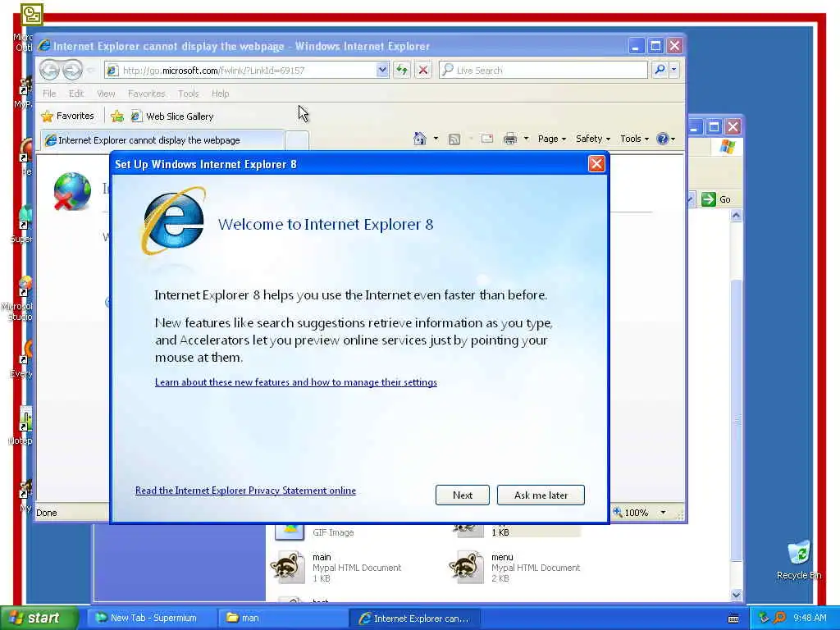Open the Help menu
Image resolution: width=840 pixels, height=630 pixels.
pyautogui.click(x=220, y=94)
